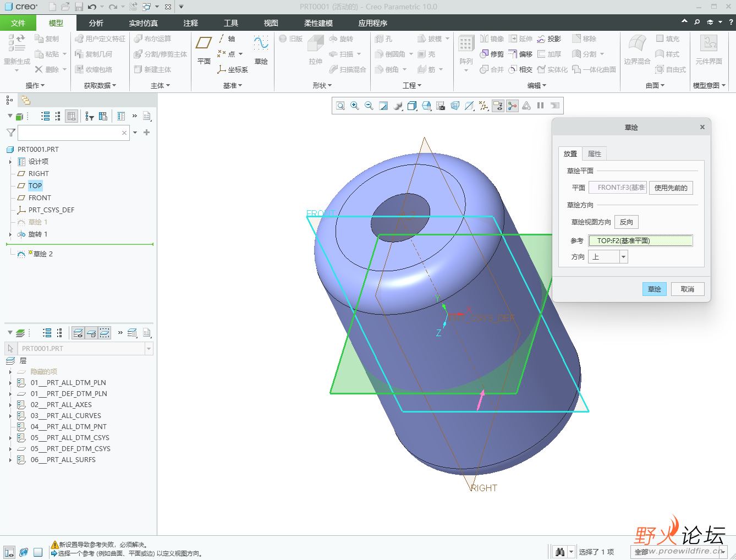Click the expand all tree rows icon

tap(46, 116)
